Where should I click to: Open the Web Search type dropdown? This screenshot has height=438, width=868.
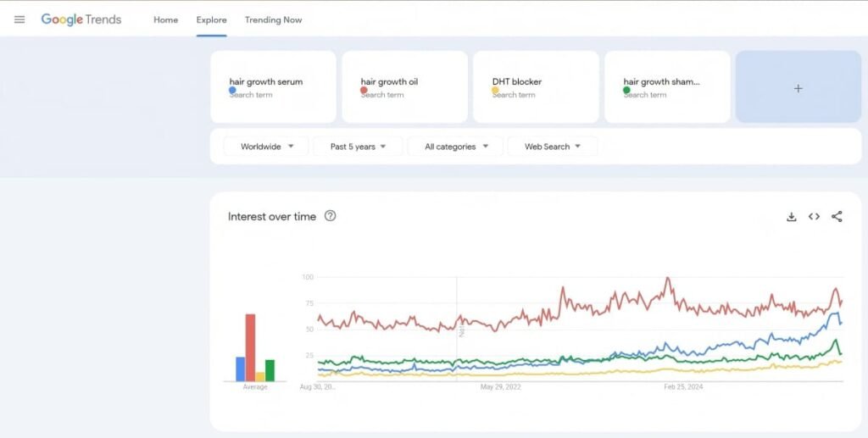tap(552, 147)
